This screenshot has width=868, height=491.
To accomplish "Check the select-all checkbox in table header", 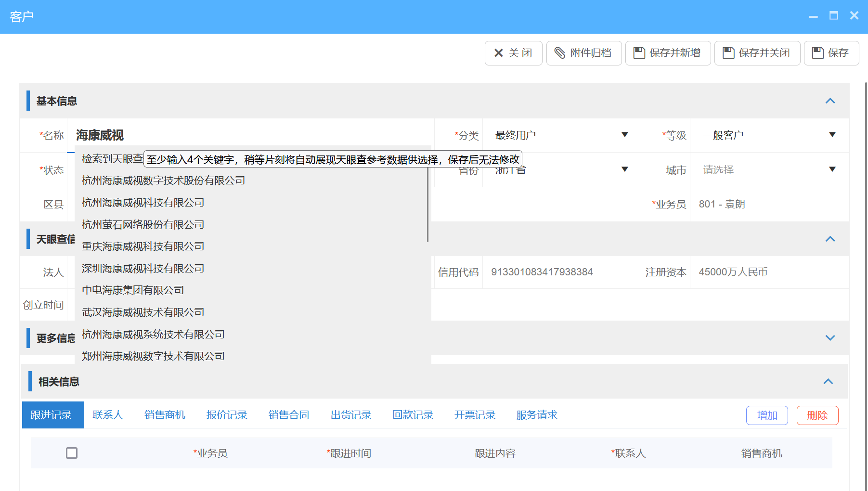I will click(72, 453).
